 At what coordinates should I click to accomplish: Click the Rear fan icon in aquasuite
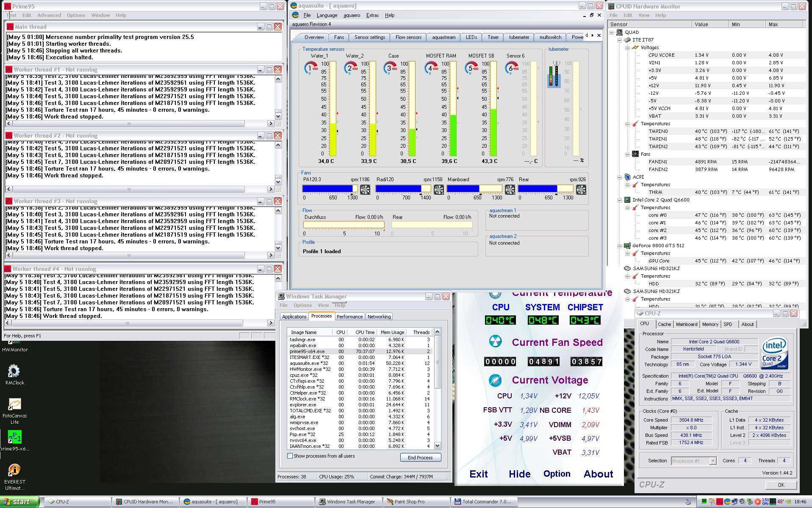click(581, 190)
